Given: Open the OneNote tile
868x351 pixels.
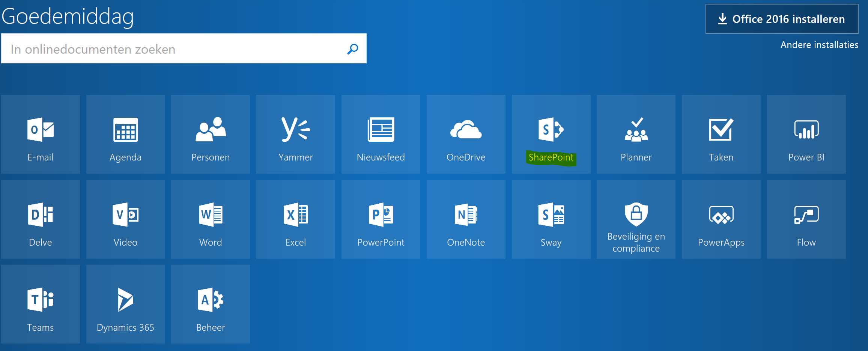Looking at the screenshot, I should coord(466,219).
